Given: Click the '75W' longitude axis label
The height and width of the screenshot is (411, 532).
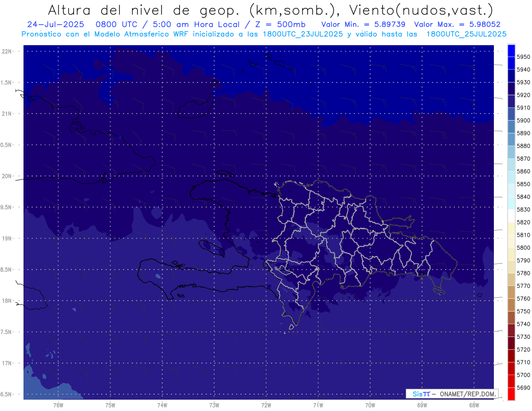Looking at the screenshot, I should (x=110, y=405).
